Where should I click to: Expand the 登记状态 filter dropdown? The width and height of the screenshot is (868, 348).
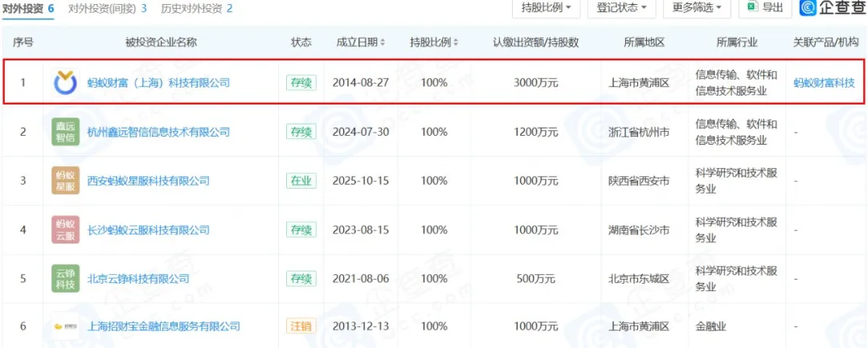pyautogui.click(x=621, y=8)
